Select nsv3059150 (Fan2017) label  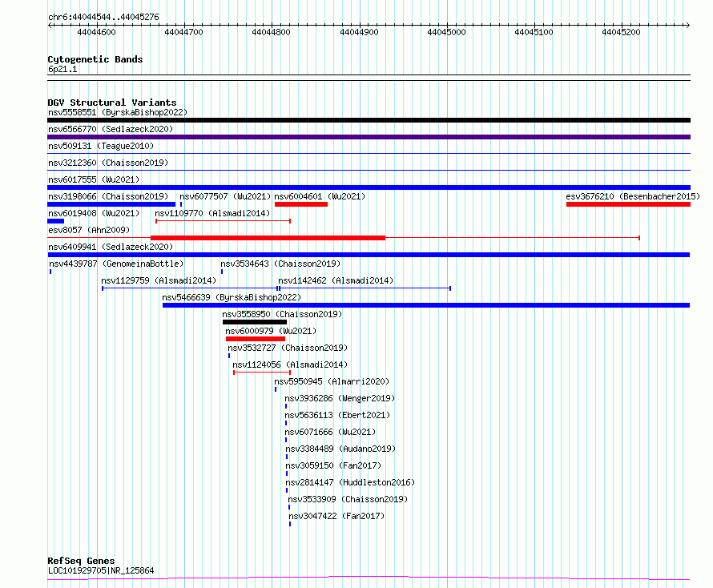333,465
